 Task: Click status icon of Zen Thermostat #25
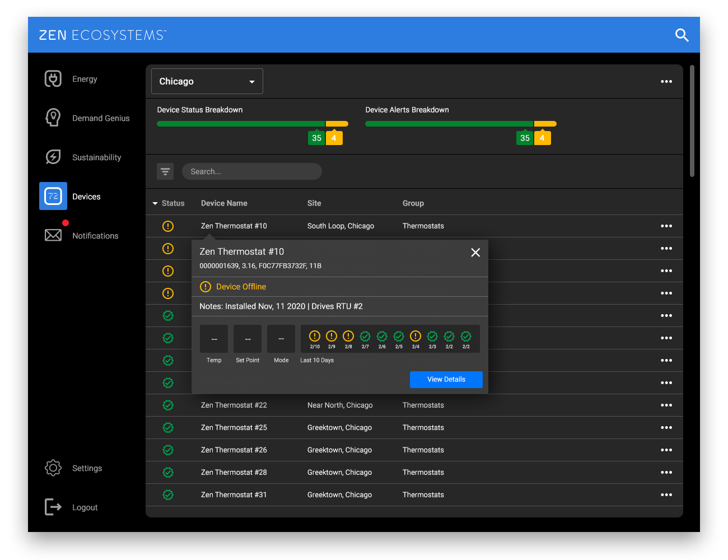coord(168,428)
